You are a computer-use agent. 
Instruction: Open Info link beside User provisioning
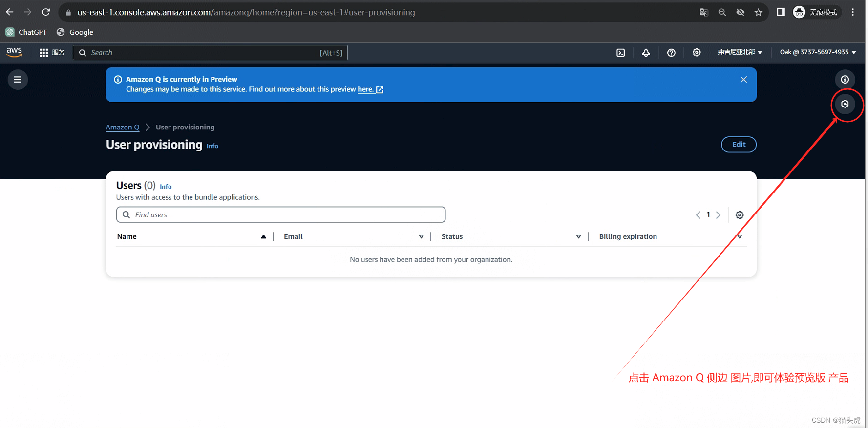pos(212,146)
